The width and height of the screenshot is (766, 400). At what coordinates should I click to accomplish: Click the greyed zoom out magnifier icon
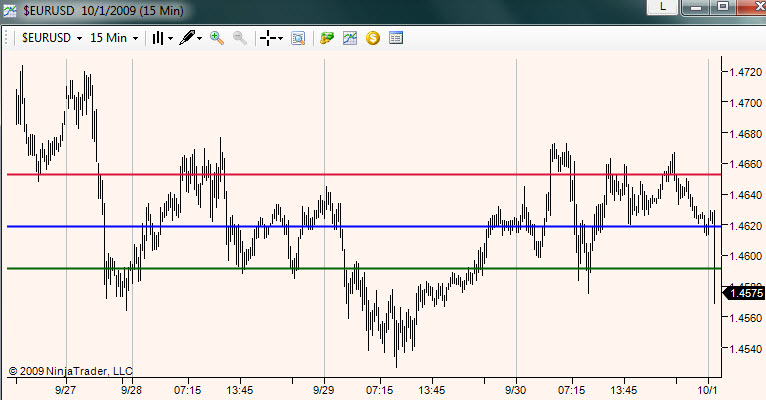point(239,38)
